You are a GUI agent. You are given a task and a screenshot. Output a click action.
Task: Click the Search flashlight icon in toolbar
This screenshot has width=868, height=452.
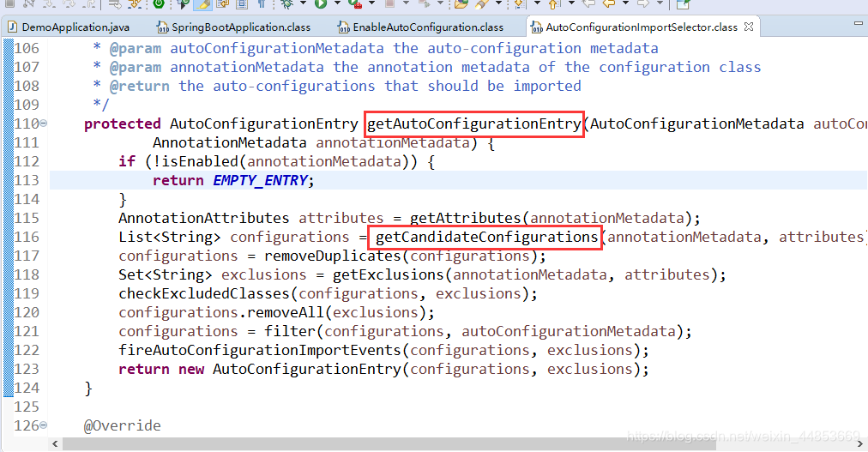(482, 4)
